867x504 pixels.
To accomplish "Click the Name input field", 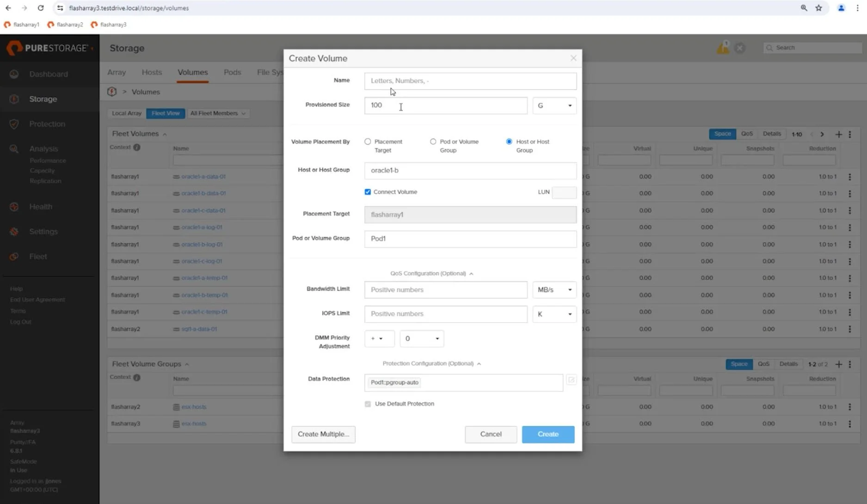I will click(x=470, y=81).
